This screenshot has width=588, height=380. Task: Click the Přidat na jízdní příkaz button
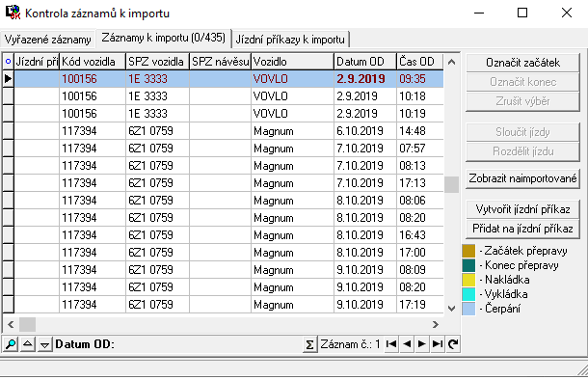522,229
